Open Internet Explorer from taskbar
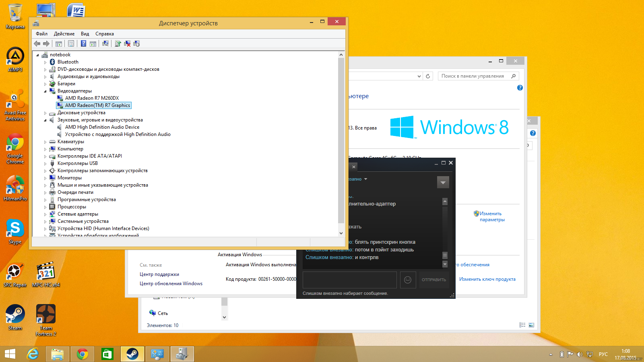This screenshot has width=644, height=362. tap(33, 354)
